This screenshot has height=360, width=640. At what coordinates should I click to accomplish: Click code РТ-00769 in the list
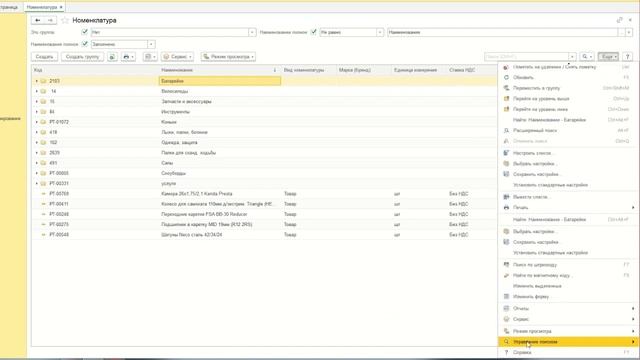click(x=59, y=194)
